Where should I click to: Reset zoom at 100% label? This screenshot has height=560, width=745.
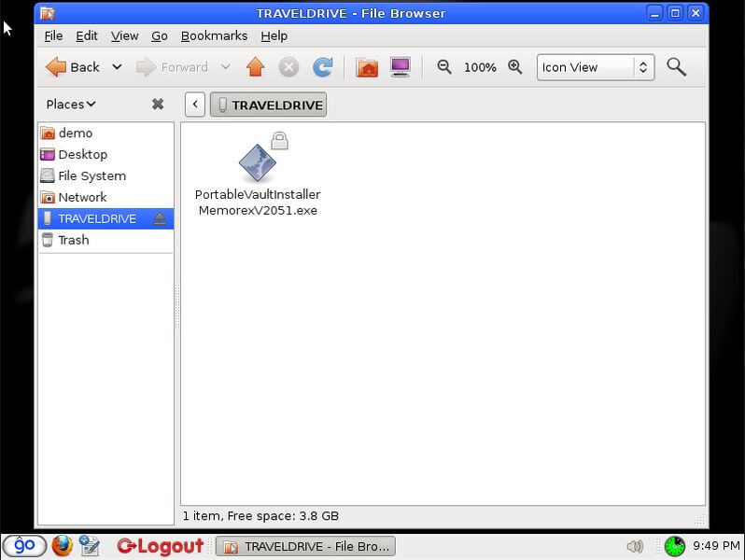coord(480,67)
